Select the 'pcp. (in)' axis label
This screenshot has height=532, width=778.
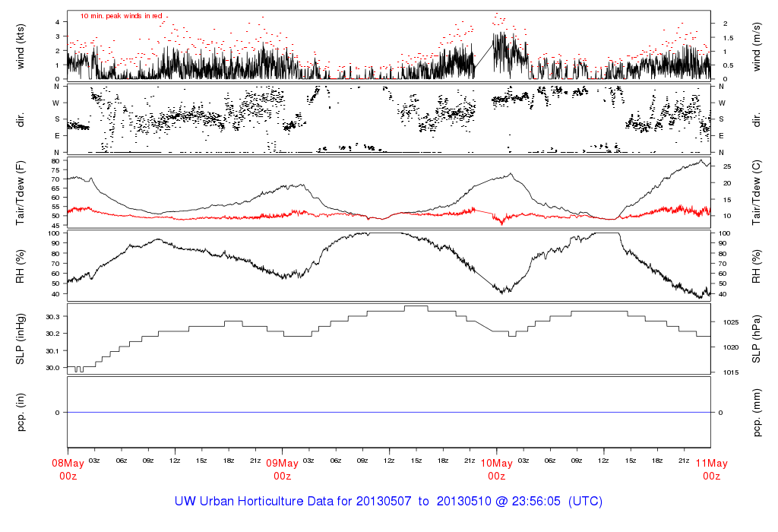pos(21,412)
